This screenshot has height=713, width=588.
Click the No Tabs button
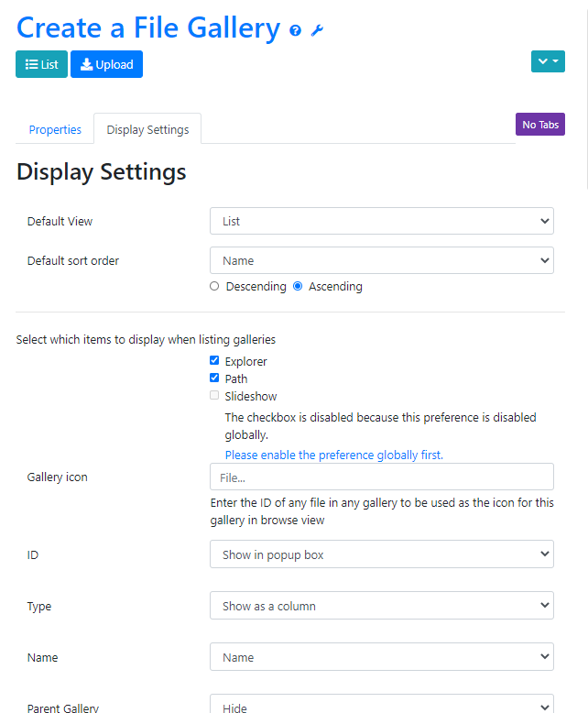540,125
